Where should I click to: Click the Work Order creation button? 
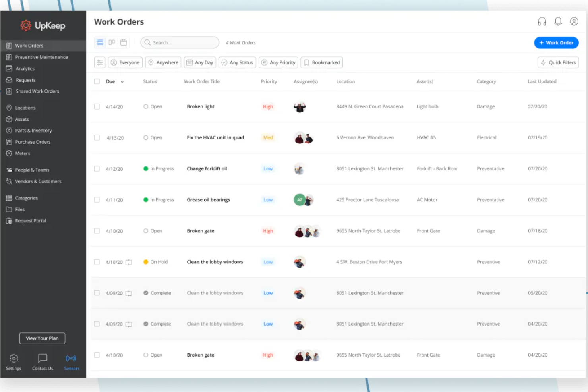(x=556, y=42)
